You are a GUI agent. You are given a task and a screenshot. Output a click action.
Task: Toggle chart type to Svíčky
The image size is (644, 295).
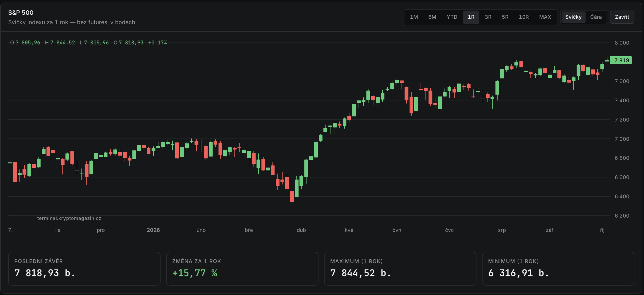coord(573,17)
